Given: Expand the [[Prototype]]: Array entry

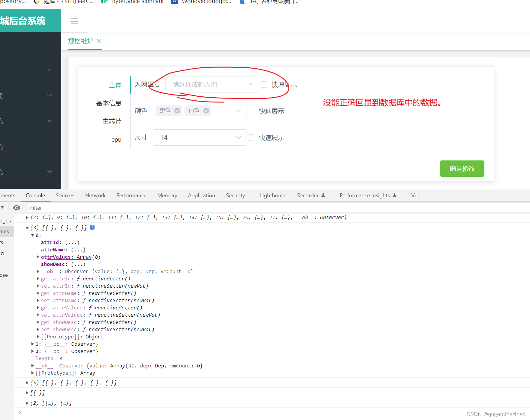Looking at the screenshot, I should tap(33, 373).
